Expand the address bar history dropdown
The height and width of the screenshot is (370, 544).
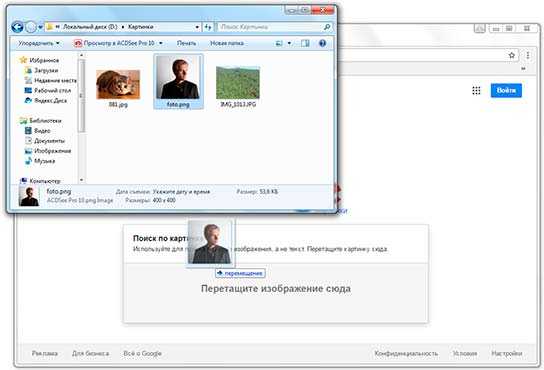197,27
